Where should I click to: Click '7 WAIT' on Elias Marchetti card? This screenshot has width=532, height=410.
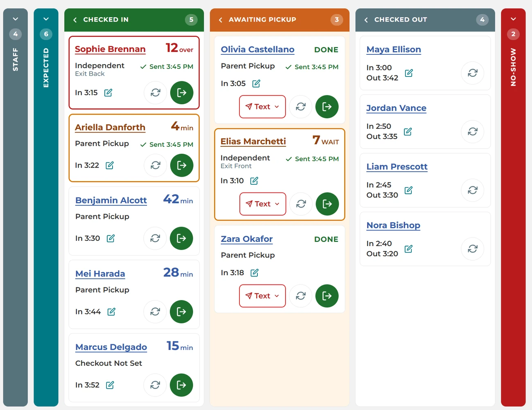point(326,141)
